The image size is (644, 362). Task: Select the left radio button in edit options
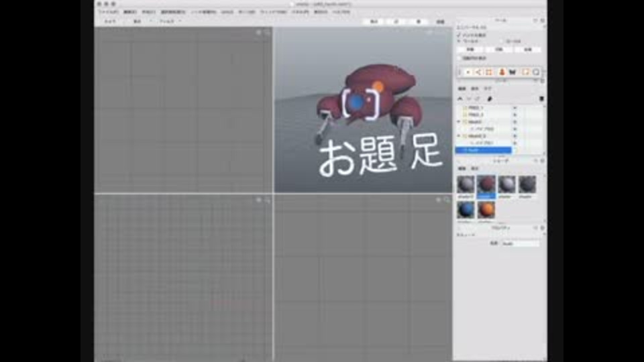pos(459,42)
